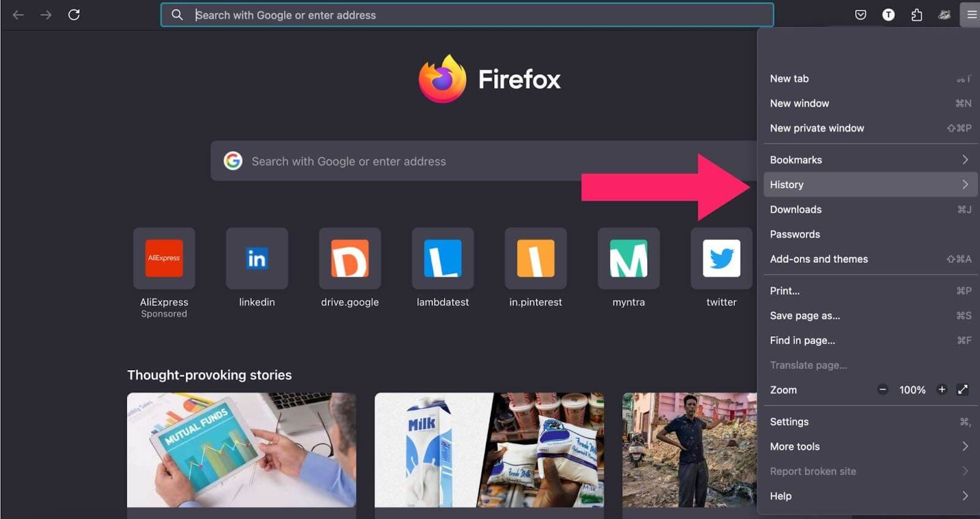The image size is (980, 519).
Task: Click the center Google search box
Action: [484, 161]
